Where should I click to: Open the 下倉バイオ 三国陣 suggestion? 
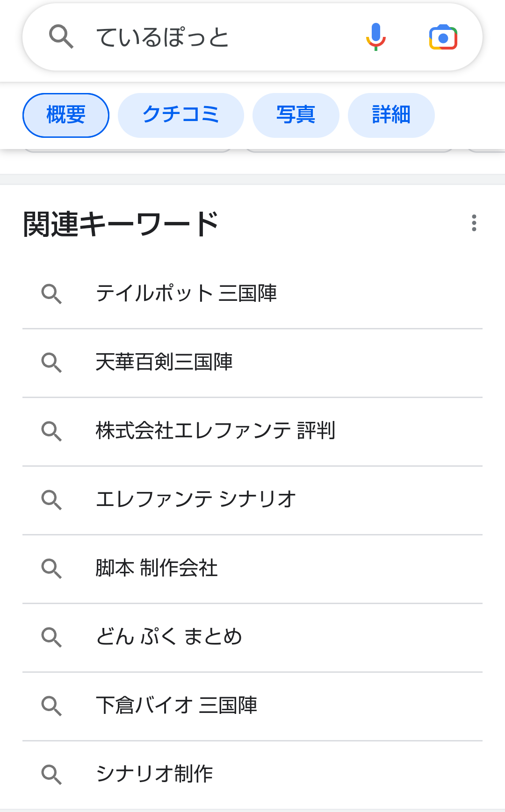click(x=176, y=705)
